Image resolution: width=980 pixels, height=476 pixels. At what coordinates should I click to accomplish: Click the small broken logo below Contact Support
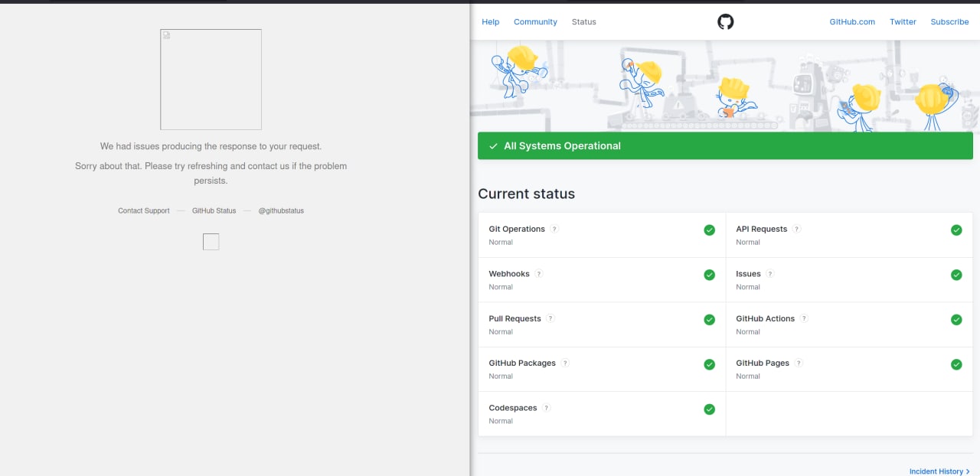click(x=211, y=242)
